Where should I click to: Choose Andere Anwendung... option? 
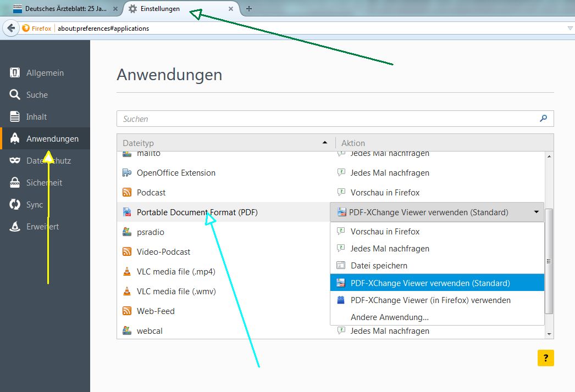[x=437, y=317]
